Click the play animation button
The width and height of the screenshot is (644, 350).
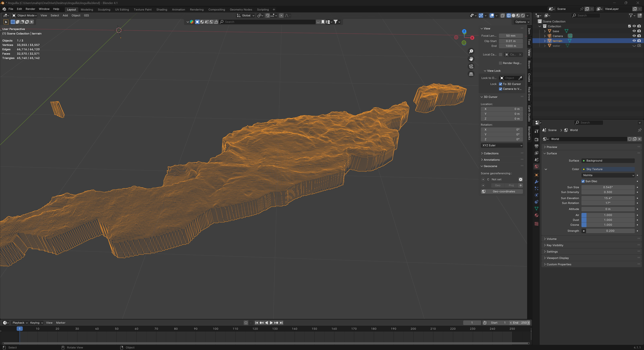point(271,323)
